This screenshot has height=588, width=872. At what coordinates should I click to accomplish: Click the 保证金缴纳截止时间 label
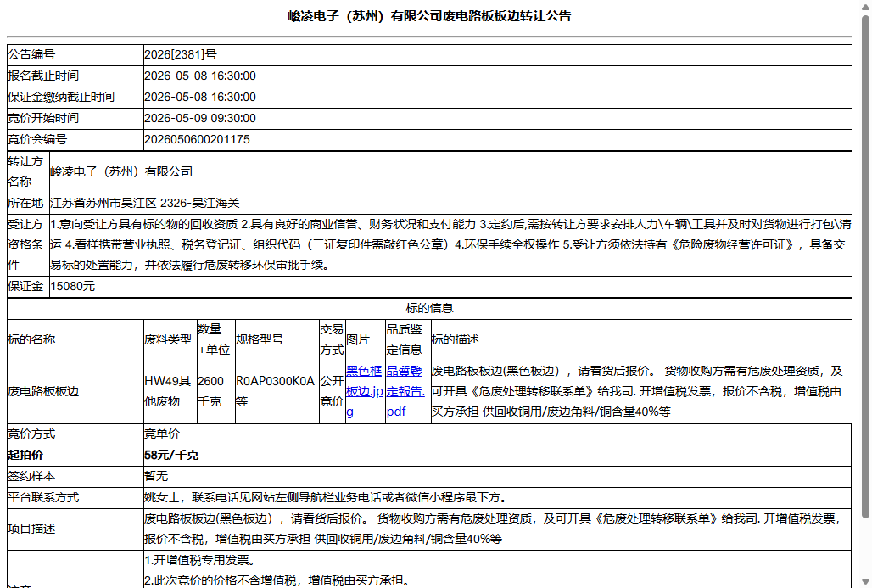click(x=61, y=97)
